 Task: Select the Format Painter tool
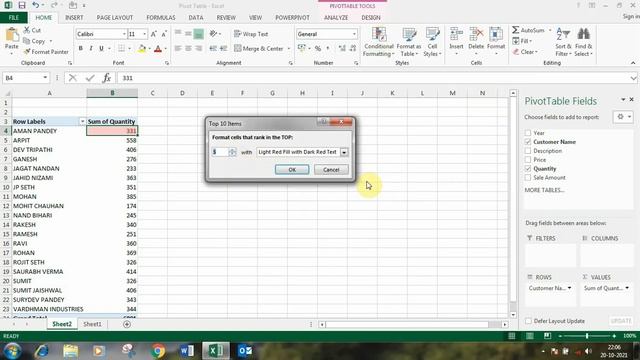pos(46,52)
